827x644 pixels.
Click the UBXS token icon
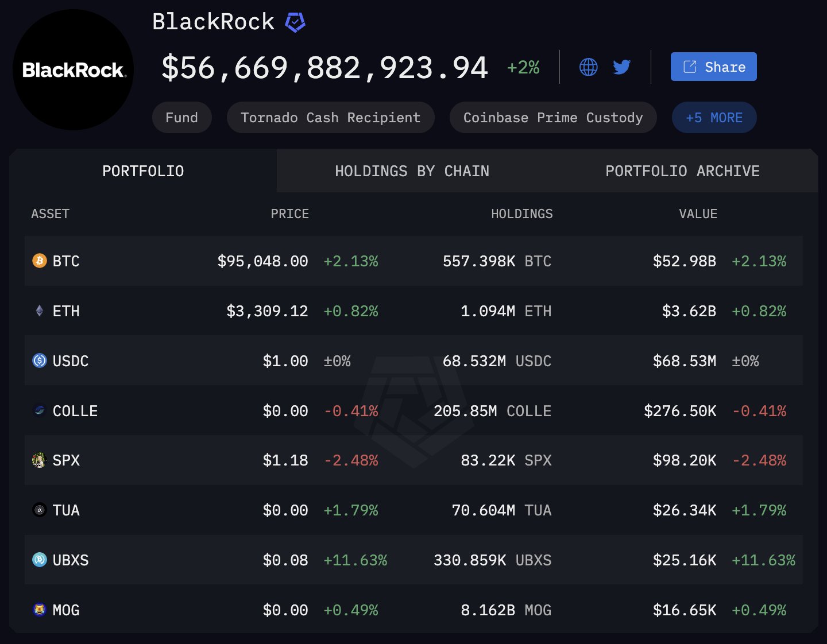tap(38, 560)
